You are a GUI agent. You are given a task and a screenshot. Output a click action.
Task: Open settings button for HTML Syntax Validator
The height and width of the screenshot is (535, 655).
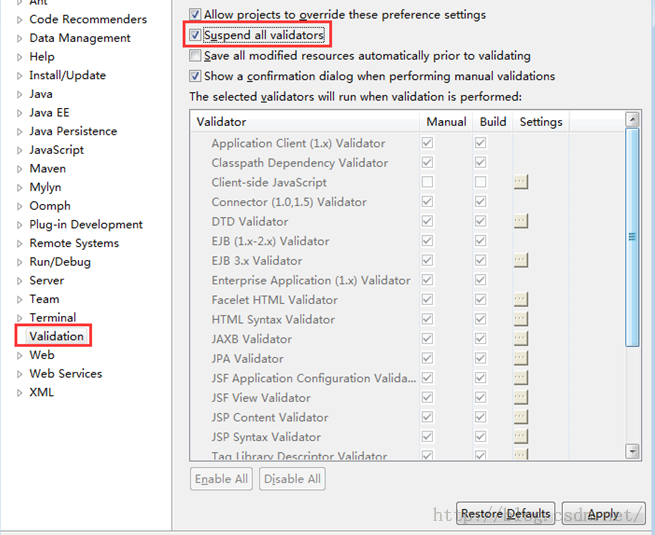[520, 319]
